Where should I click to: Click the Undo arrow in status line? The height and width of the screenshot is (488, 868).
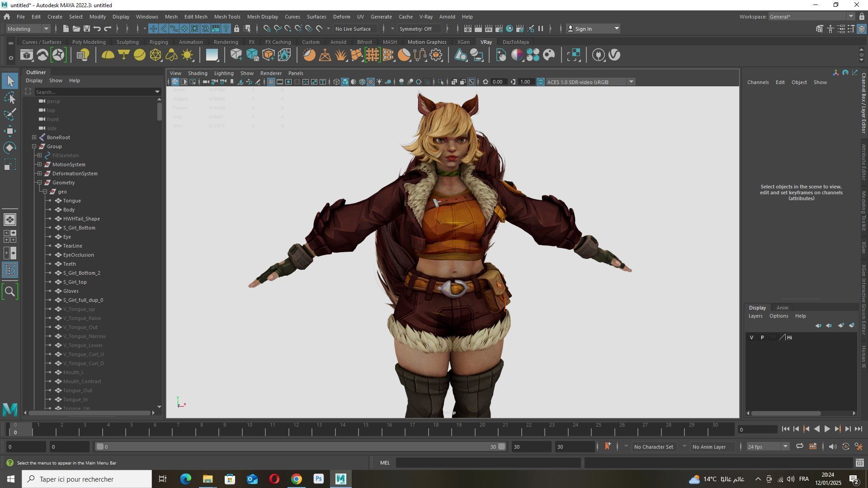(x=97, y=29)
